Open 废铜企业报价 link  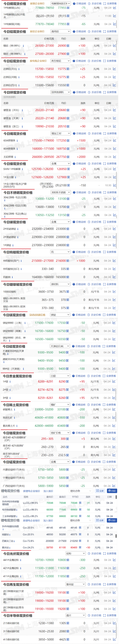(x=37, y=4)
